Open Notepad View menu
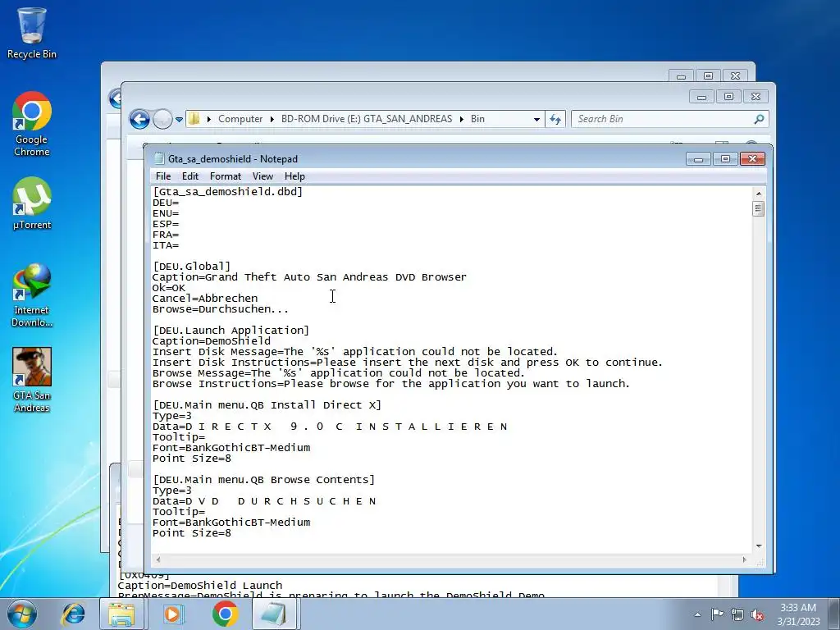 click(x=262, y=176)
